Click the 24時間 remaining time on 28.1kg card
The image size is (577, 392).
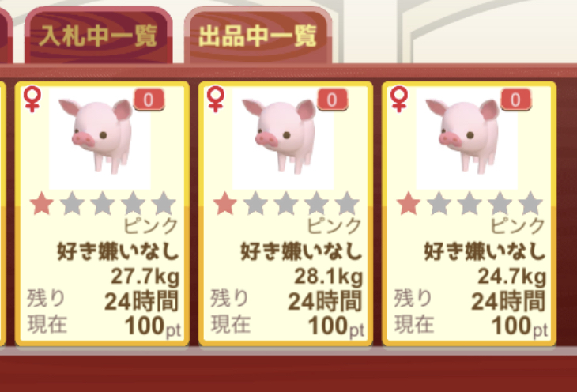pyautogui.click(x=325, y=301)
